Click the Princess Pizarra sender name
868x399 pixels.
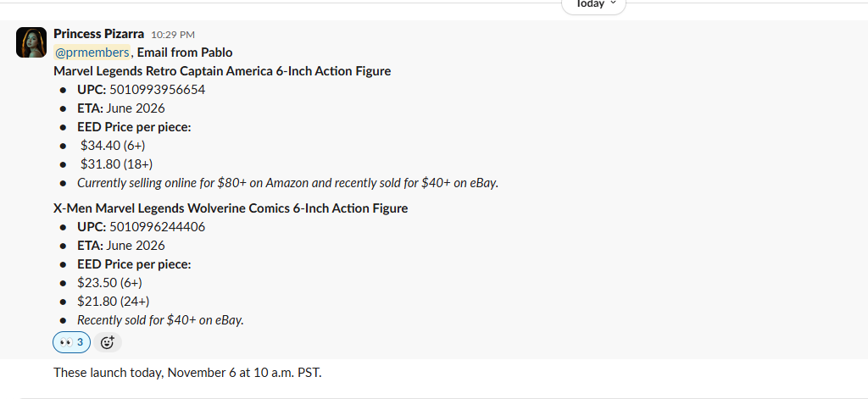pyautogui.click(x=98, y=34)
